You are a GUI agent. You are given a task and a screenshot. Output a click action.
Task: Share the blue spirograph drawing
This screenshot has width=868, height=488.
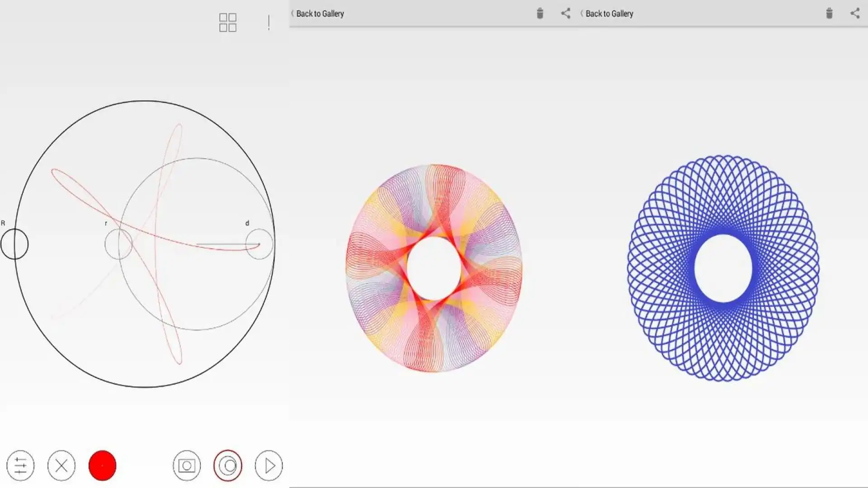click(x=855, y=13)
